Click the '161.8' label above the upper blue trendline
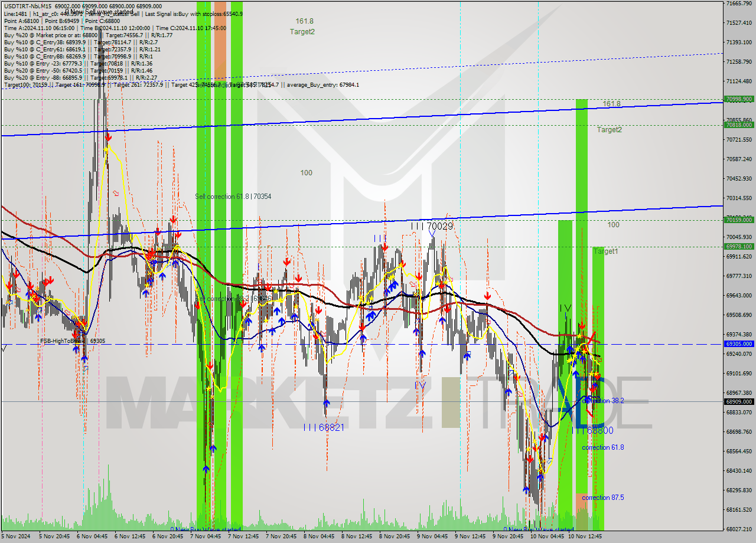 click(612, 104)
